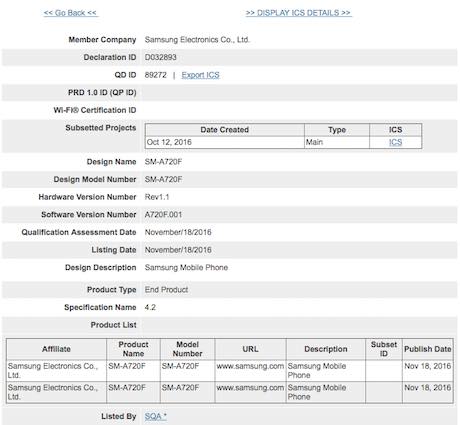Click the Type column header
This screenshot has height=425, width=460.
[337, 130]
